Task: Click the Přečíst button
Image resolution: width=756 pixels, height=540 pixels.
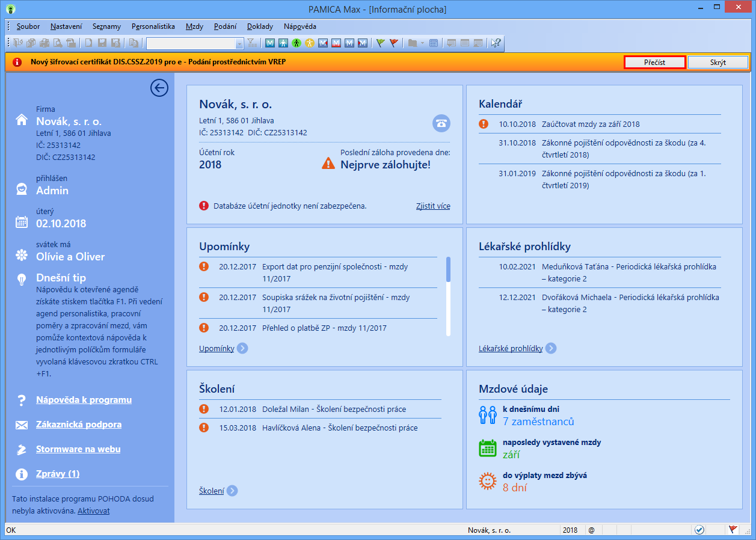Action: click(655, 62)
